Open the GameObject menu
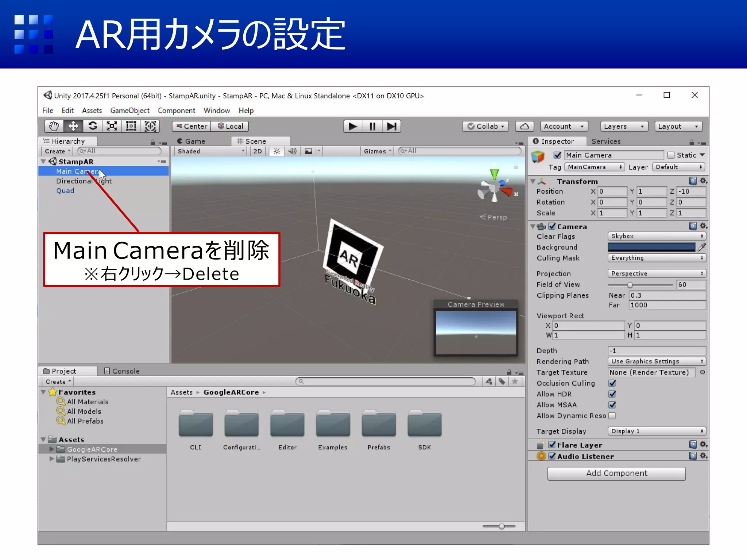747x560 pixels. (130, 110)
